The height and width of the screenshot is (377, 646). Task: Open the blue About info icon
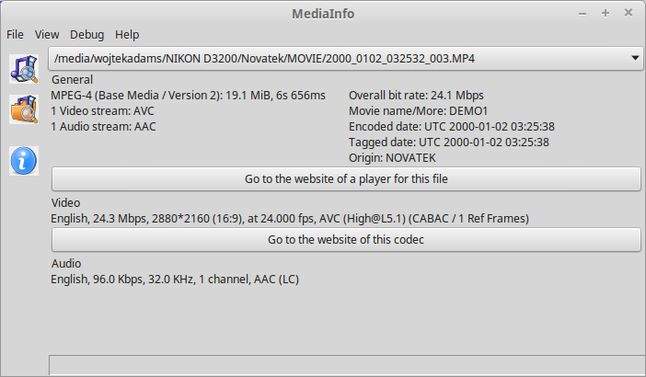coord(24,161)
